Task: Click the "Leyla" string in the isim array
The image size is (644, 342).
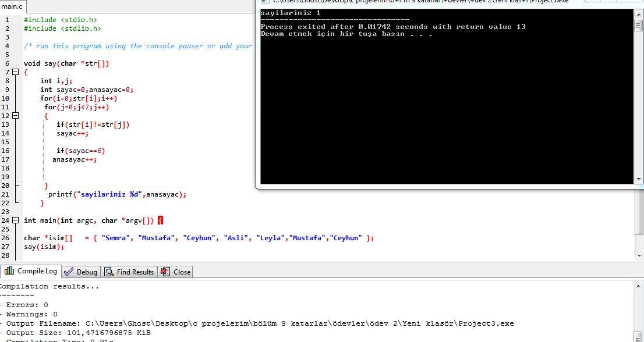Action: pos(271,238)
